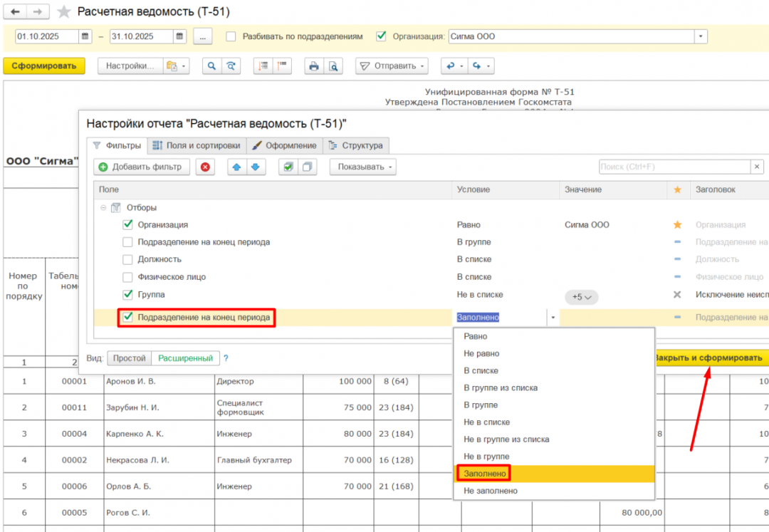Click the check all filters icon
769x532 pixels.
288,167
